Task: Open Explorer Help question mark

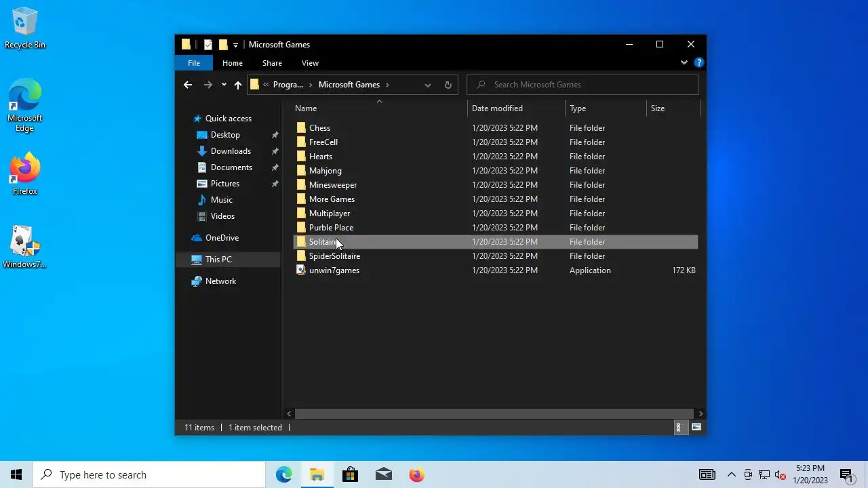Action: coord(699,62)
